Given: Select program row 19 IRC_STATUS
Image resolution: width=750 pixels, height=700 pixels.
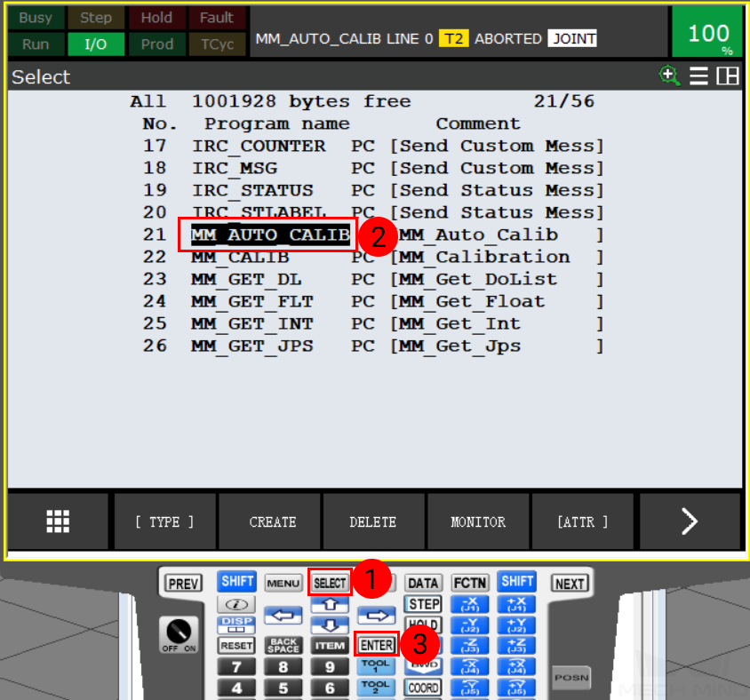Looking at the screenshot, I should tap(373, 190).
